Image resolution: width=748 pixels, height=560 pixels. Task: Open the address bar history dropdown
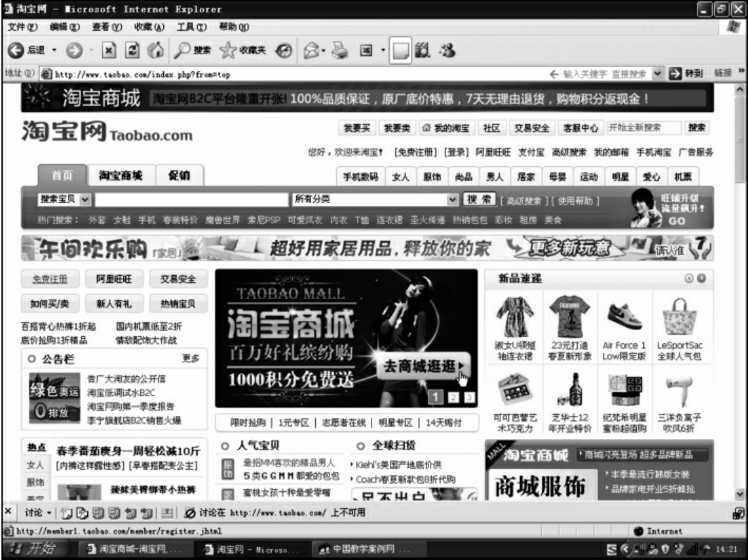tap(658, 73)
